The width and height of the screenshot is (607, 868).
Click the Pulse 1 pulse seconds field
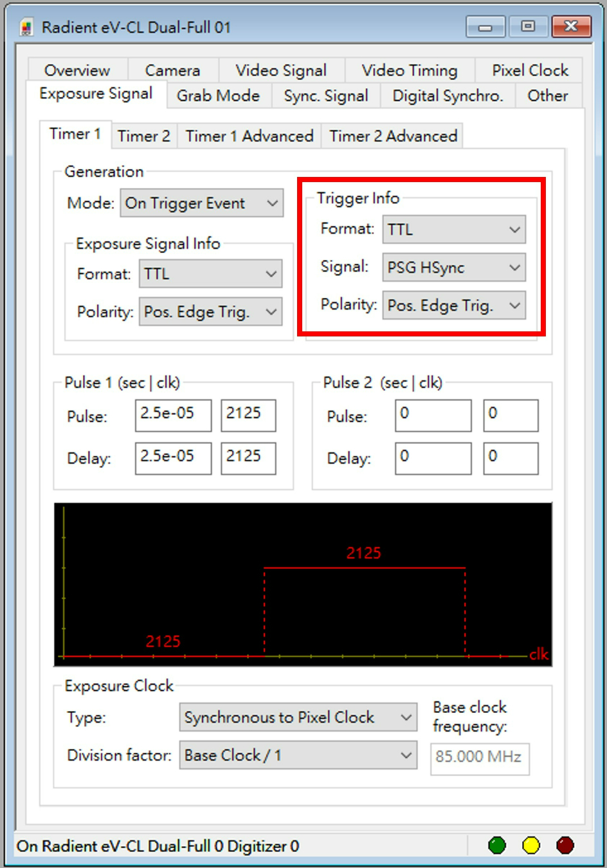coord(173,416)
